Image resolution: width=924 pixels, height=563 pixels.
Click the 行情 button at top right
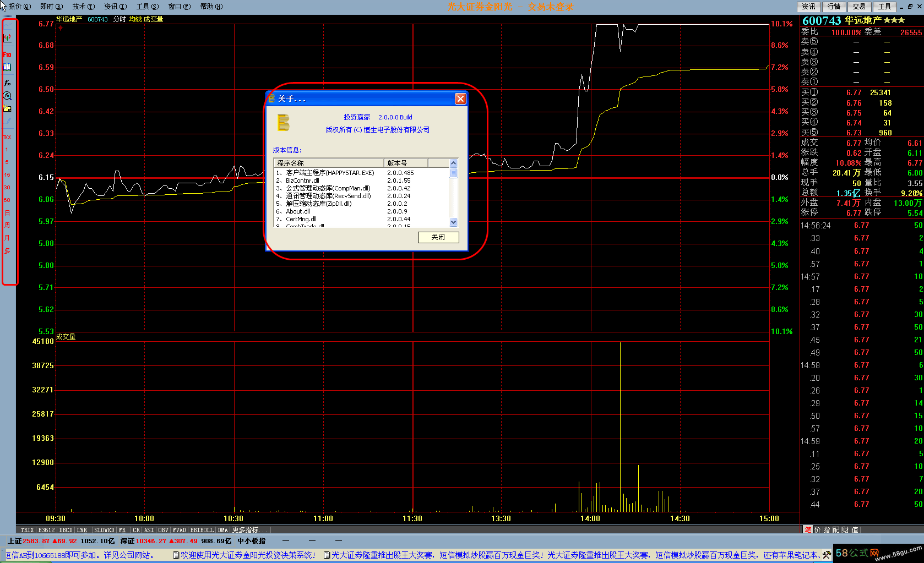pyautogui.click(x=834, y=7)
